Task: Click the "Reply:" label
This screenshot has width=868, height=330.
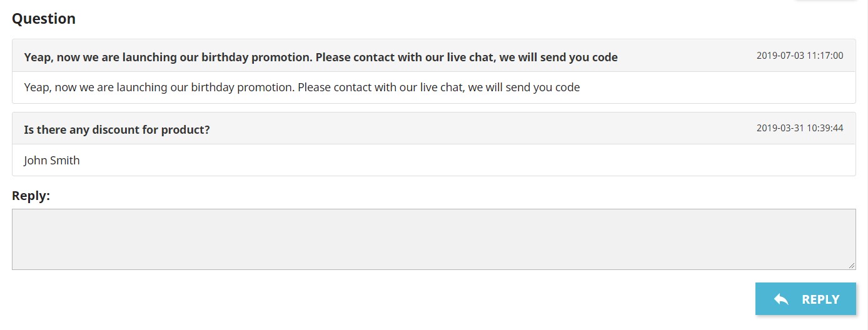Action: (31, 196)
